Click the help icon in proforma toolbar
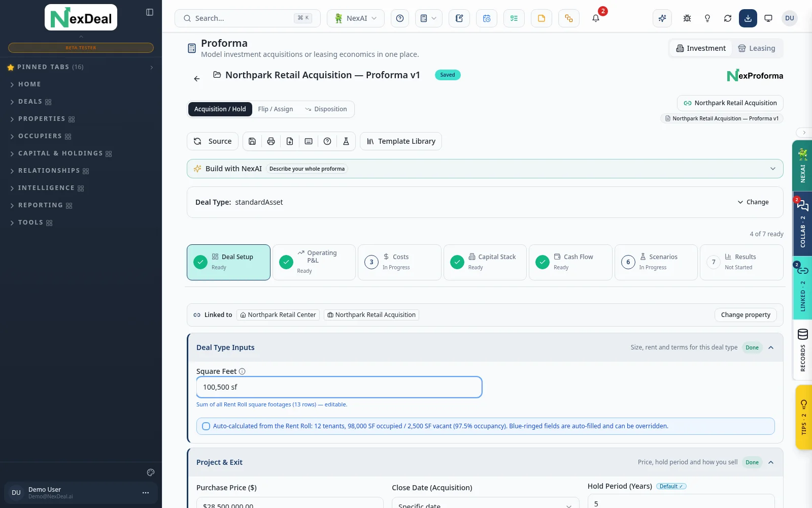Screen dimensions: 812x508 point(327,141)
